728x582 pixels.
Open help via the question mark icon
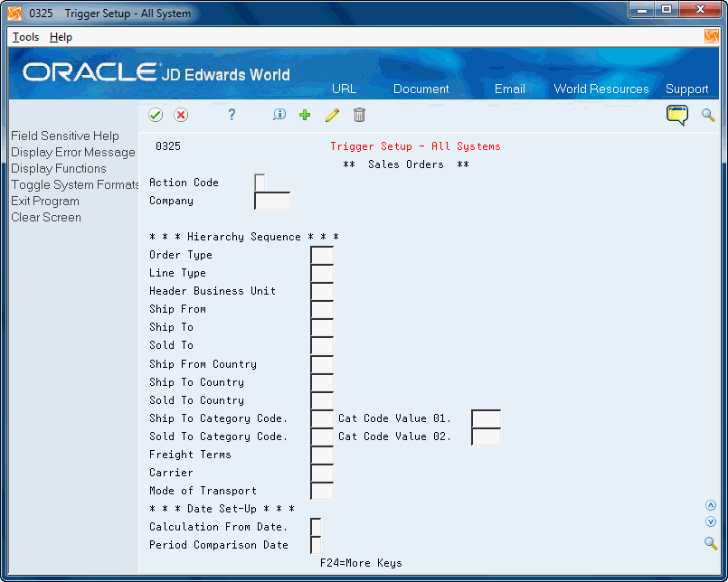click(x=232, y=115)
